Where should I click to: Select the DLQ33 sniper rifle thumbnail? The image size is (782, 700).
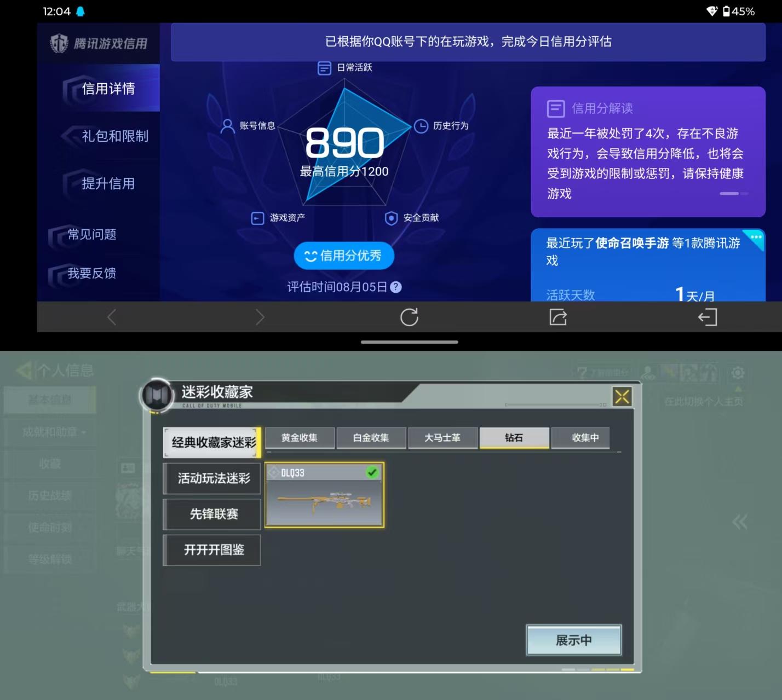[x=325, y=495]
